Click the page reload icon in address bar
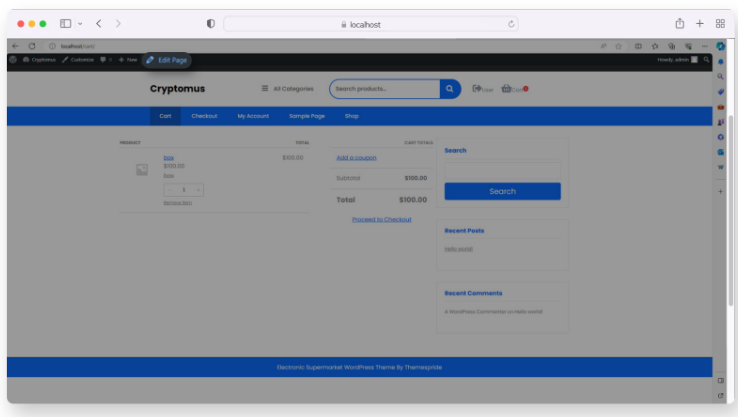Screen dimensions: 738x417 click(x=512, y=24)
